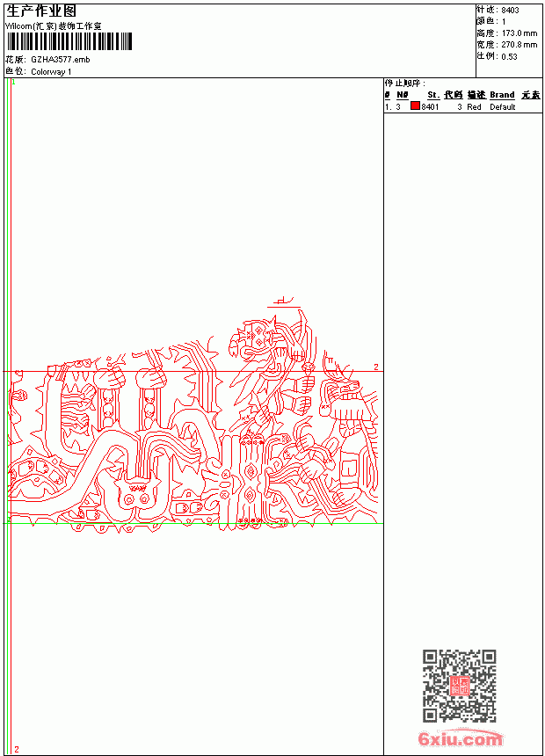
Task: Select the red thread color swatch
Action: (415, 106)
